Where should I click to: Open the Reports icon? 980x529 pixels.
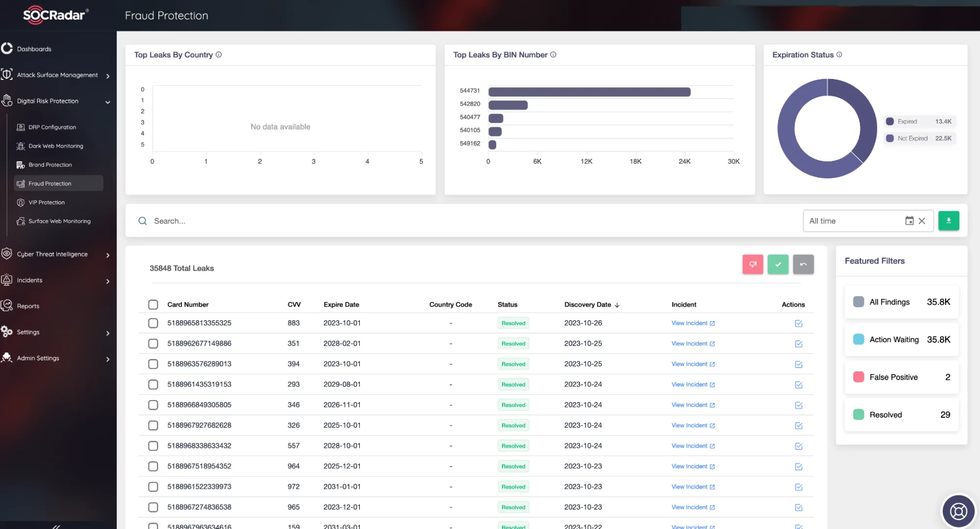pos(6,305)
